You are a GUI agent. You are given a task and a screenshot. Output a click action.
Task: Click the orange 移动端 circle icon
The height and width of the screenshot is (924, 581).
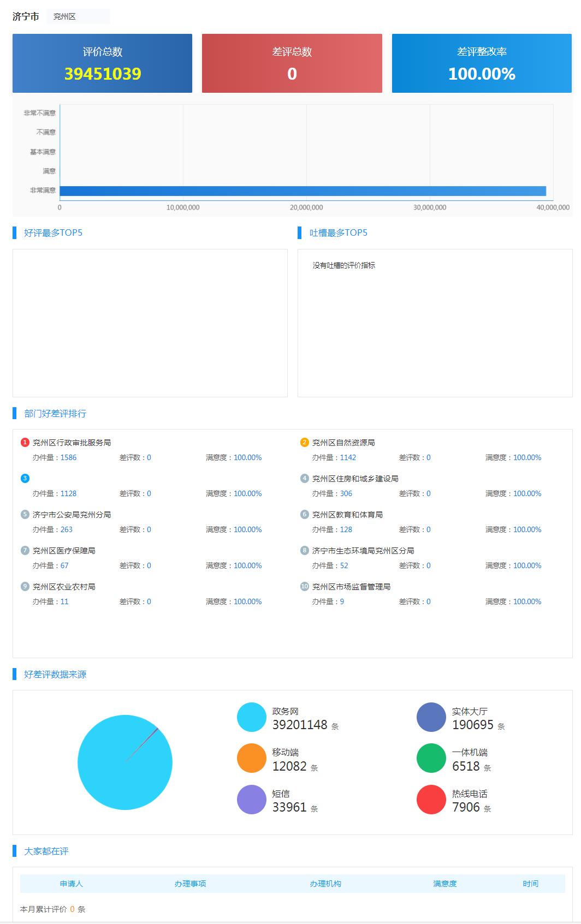[x=251, y=758]
